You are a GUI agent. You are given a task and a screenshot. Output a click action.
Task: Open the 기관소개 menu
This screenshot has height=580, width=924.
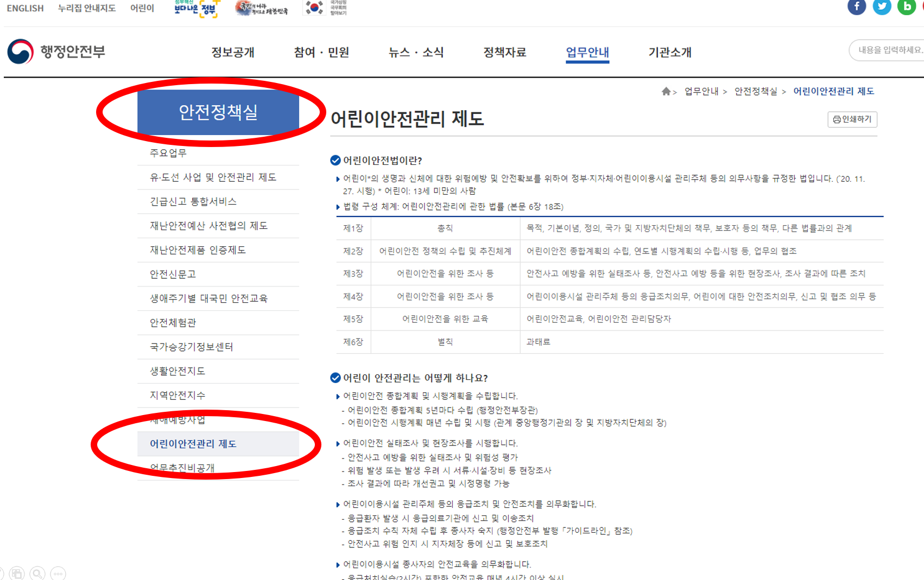click(x=670, y=52)
